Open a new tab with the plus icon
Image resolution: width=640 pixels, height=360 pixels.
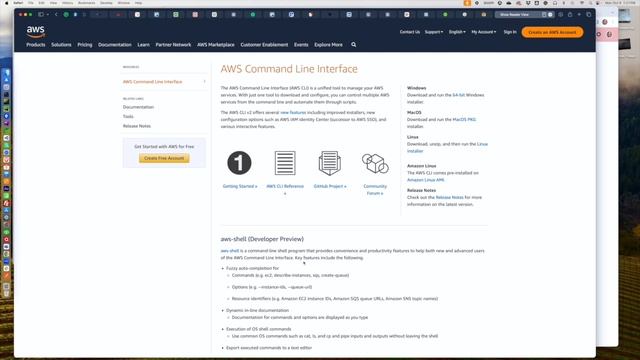pyautogui.click(x=579, y=14)
